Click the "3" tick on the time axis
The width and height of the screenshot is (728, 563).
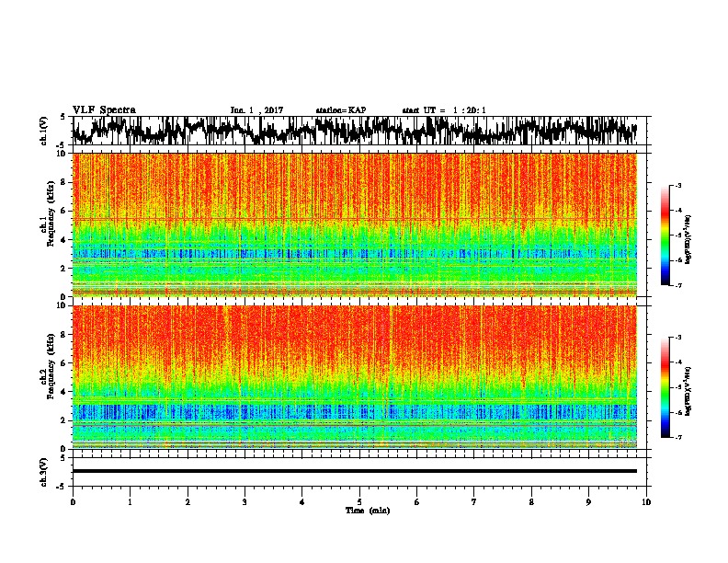[x=245, y=502]
